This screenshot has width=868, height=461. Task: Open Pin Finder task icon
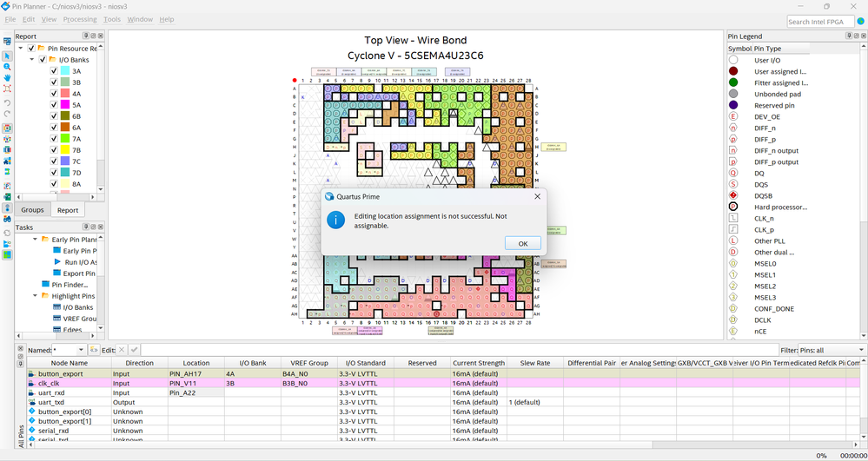coord(46,285)
